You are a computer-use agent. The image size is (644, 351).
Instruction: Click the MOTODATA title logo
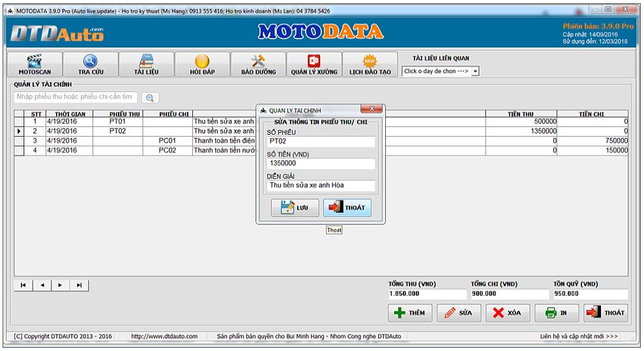tap(321, 32)
